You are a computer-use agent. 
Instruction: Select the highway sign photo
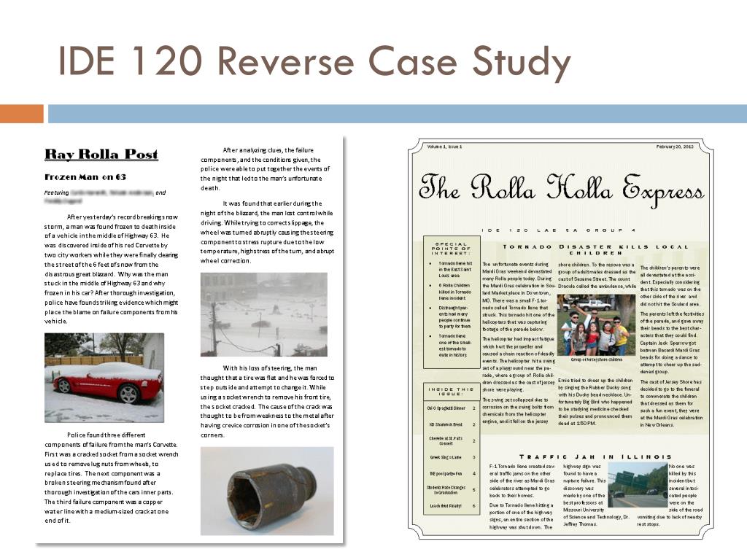638,486
